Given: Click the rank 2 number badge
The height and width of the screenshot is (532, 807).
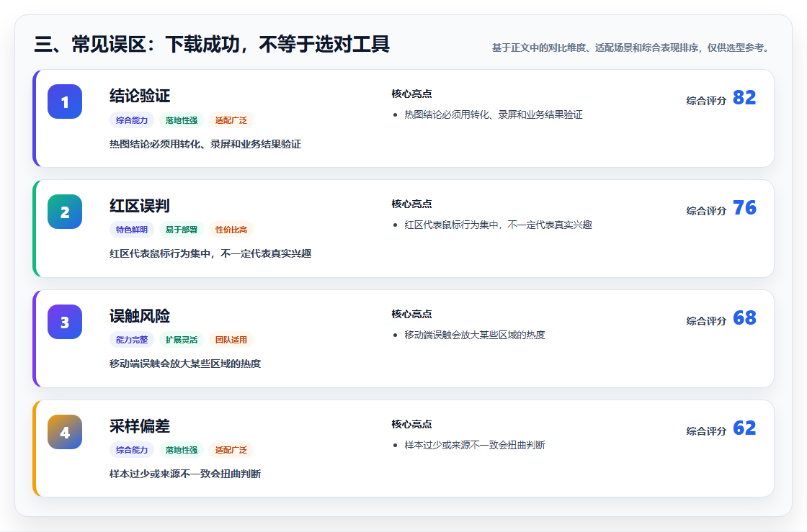Looking at the screenshot, I should point(65,212).
